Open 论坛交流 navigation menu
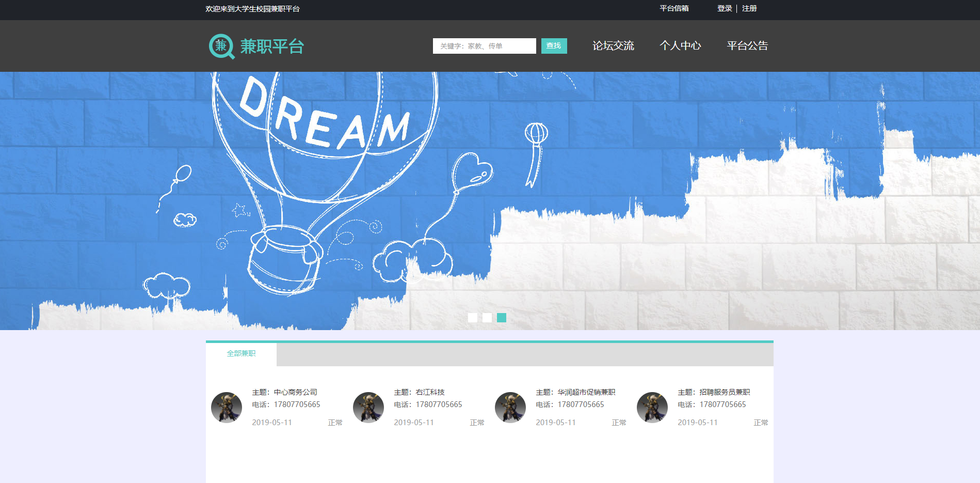The width and height of the screenshot is (980, 483). click(x=613, y=46)
